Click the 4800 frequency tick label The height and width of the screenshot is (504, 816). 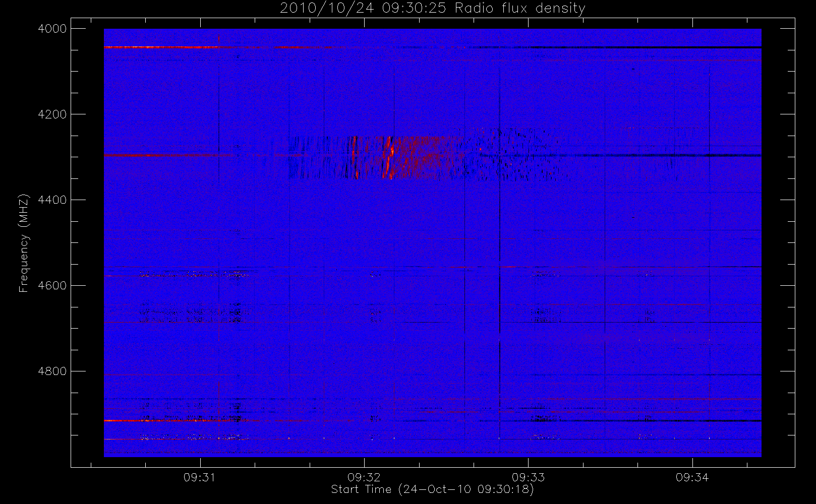click(x=52, y=371)
